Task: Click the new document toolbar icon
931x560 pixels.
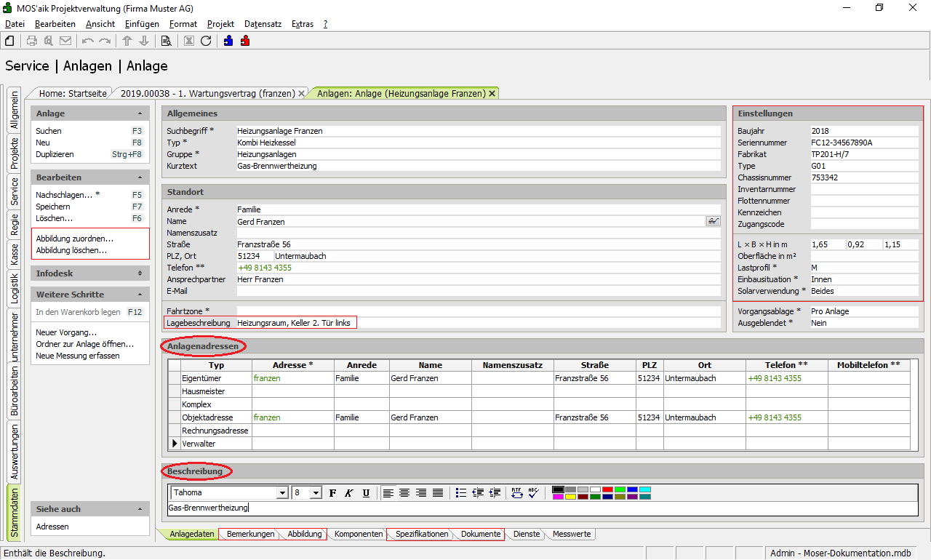Action: [9, 41]
